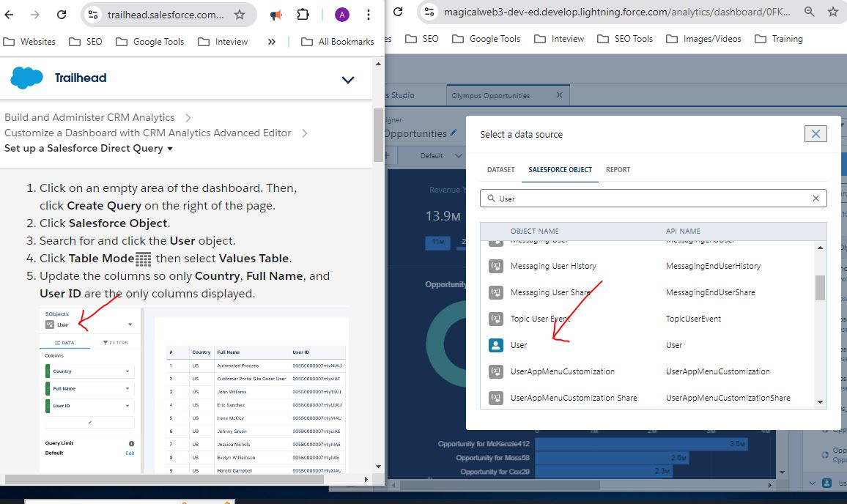This screenshot has height=504, width=847.
Task: Open the browser extensions puzzle icon
Action: click(303, 15)
